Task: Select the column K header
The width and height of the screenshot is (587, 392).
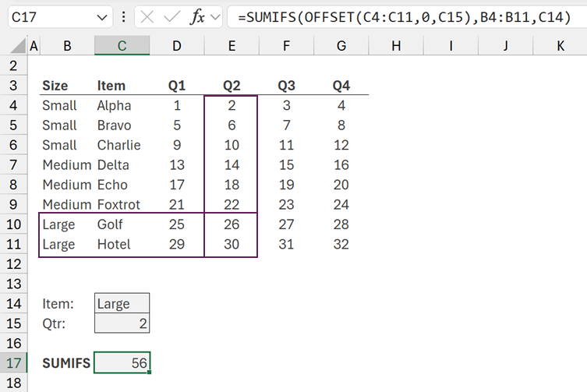Action: pyautogui.click(x=560, y=47)
